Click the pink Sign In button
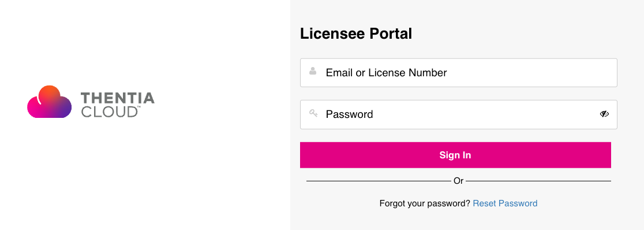 [455, 155]
